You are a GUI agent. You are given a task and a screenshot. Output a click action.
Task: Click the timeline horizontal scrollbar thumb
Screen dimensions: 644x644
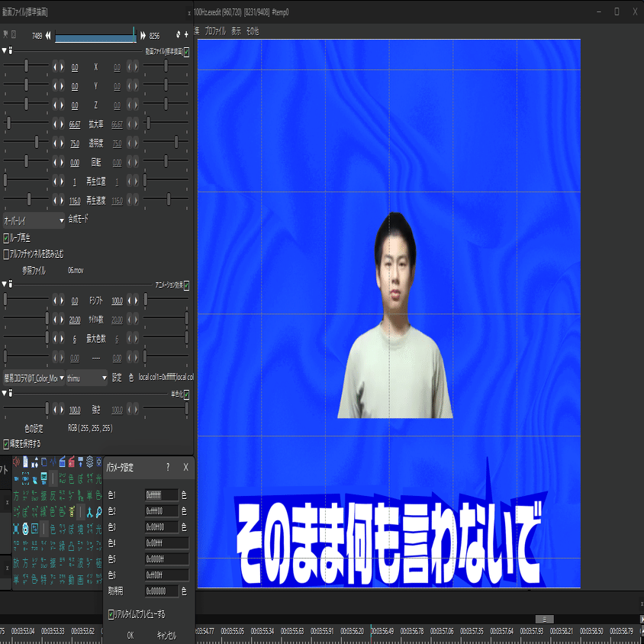point(544,619)
